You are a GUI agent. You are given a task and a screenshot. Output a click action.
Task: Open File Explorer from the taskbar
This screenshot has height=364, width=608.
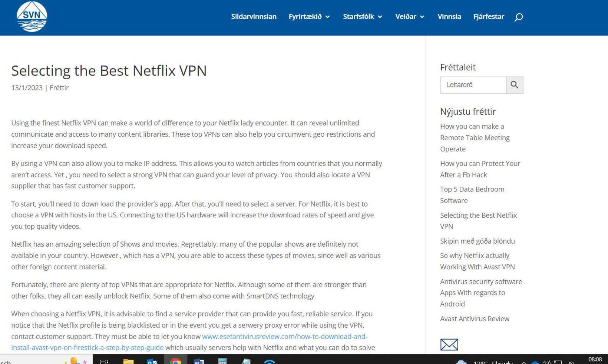(x=128, y=361)
